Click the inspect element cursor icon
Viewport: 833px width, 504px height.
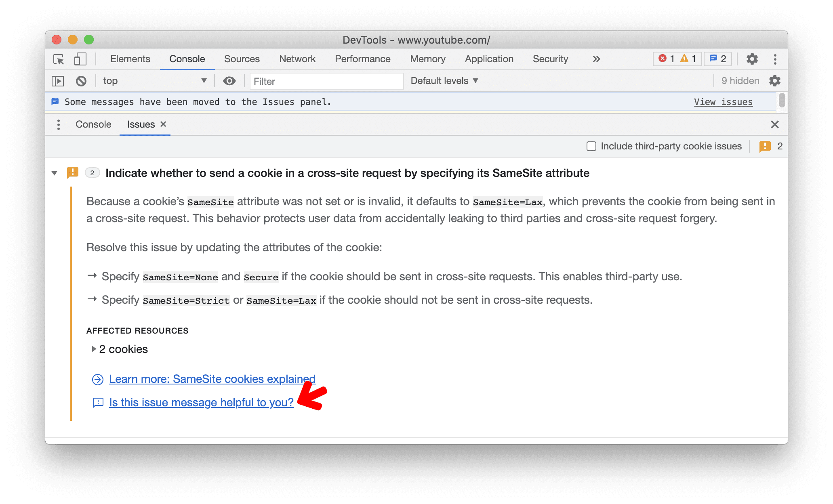point(59,59)
